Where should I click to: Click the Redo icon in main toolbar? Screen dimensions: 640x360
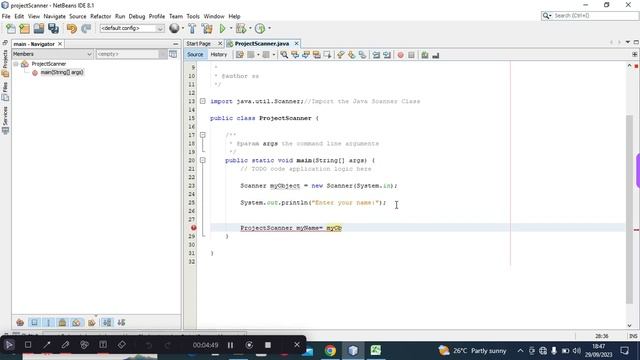pos(86,29)
